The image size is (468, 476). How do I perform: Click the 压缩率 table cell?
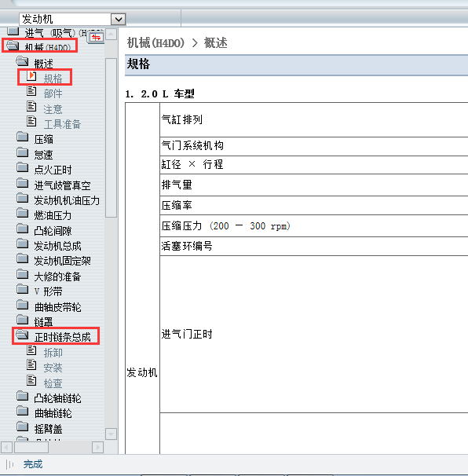click(314, 206)
